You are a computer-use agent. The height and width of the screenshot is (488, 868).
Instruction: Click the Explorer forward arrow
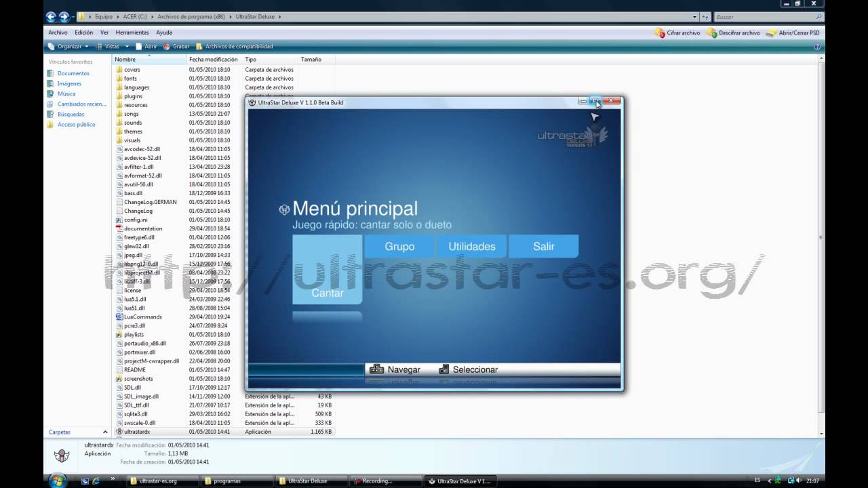coord(64,16)
